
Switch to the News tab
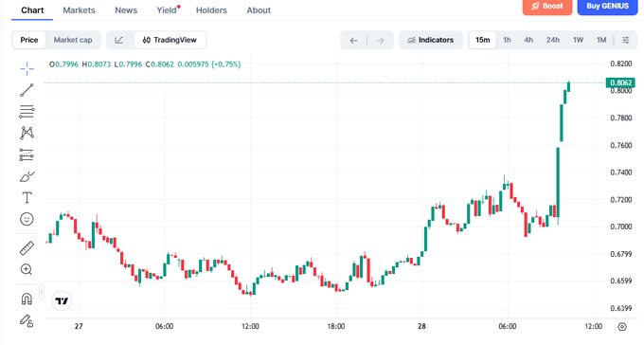point(126,10)
